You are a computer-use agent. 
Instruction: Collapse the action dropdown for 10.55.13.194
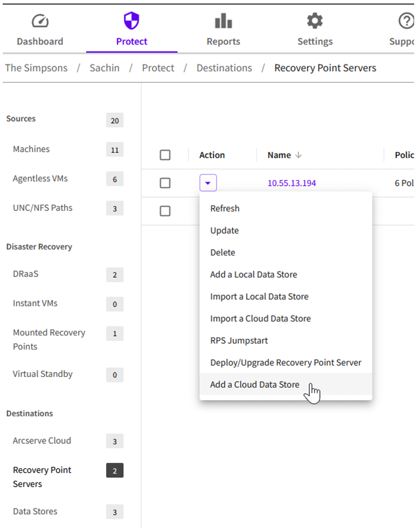208,183
